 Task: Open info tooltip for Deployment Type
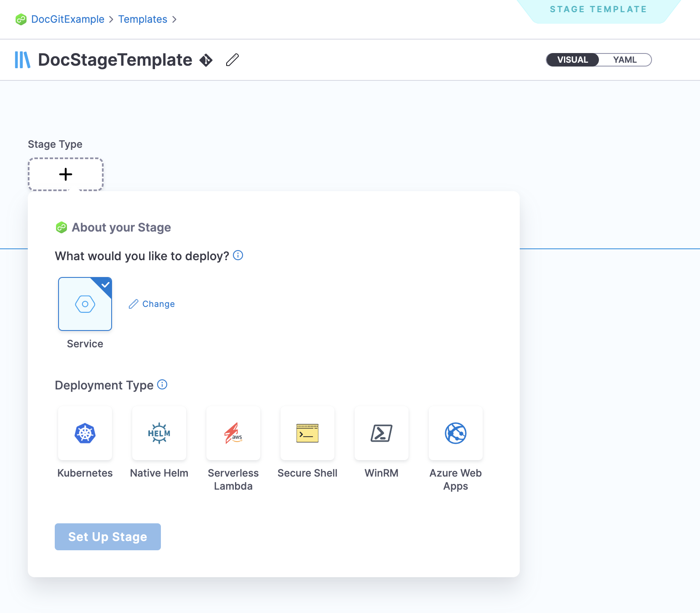pos(162,384)
